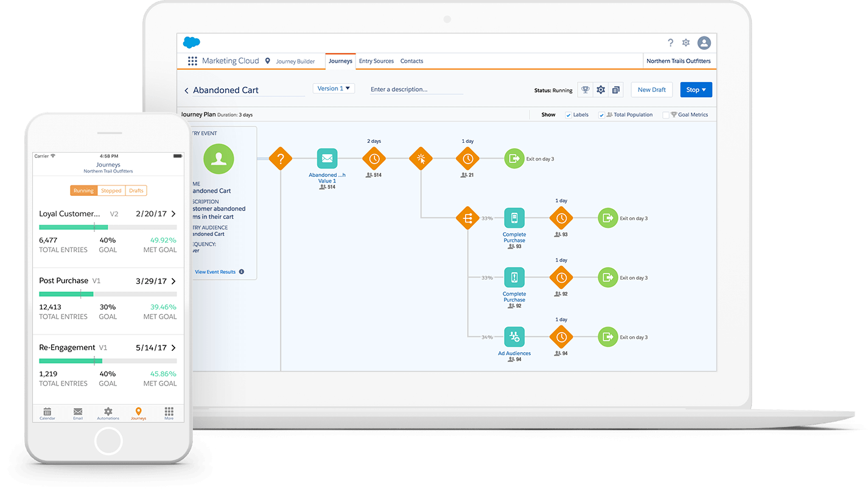Open Email on phone bottom bar
The image size is (868, 492).
tap(78, 414)
